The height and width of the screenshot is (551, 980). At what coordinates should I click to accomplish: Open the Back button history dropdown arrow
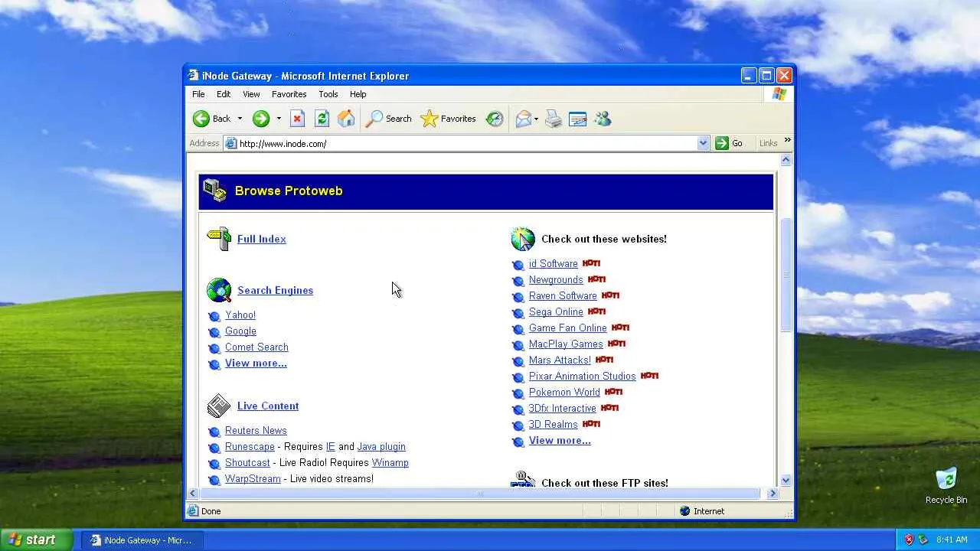(240, 119)
